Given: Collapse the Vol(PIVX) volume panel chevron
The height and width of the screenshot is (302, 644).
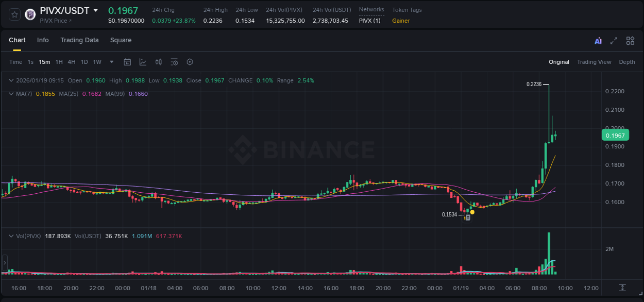Looking at the screenshot, I should (10, 236).
